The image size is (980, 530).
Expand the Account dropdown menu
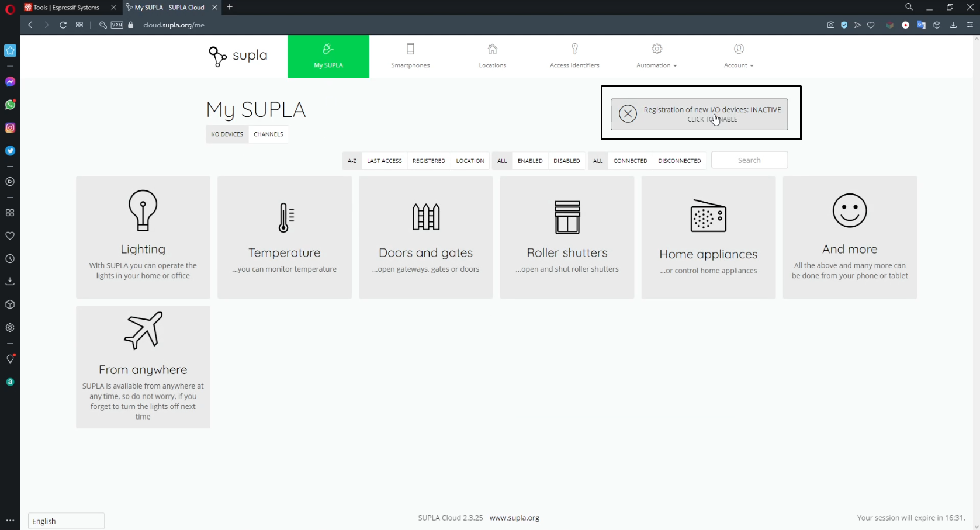[739, 57]
